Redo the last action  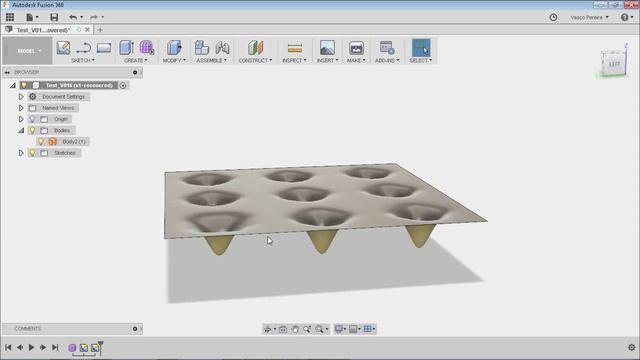(x=94, y=17)
